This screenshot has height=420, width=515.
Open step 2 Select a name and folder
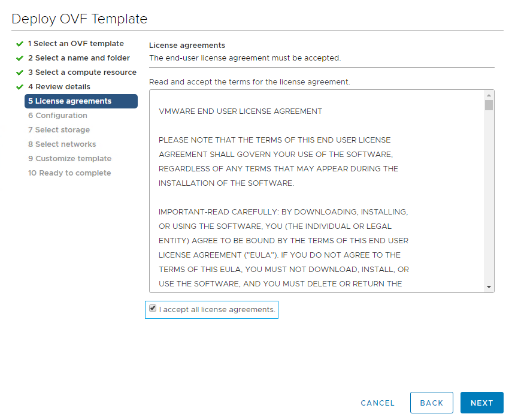coord(78,58)
